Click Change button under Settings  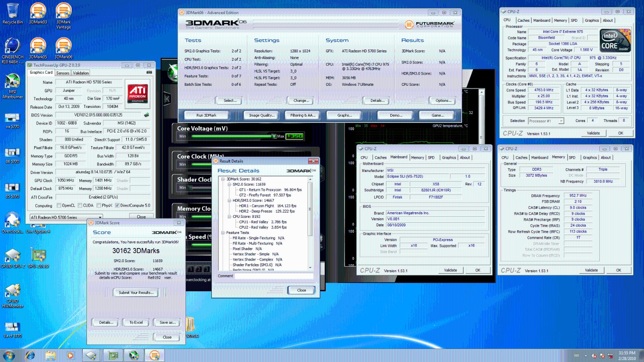pyautogui.click(x=301, y=100)
